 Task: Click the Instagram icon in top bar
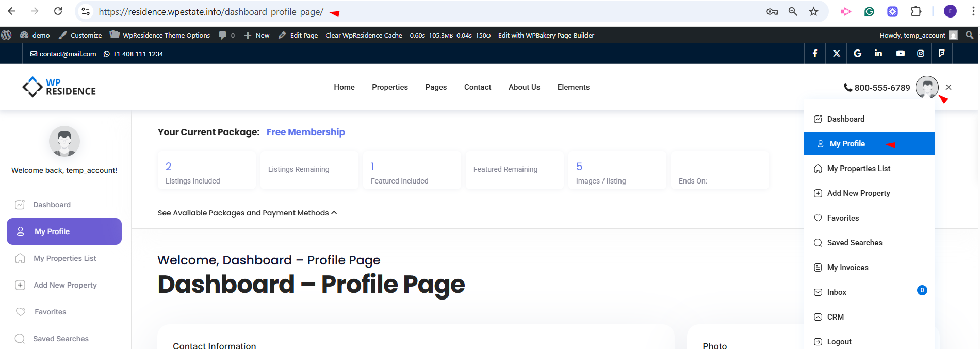(921, 54)
